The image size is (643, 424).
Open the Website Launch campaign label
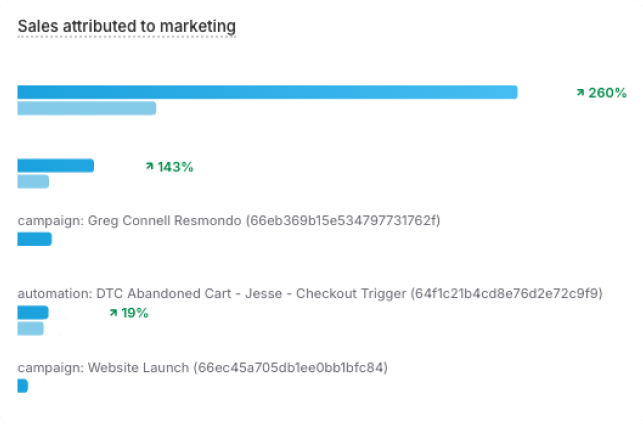[103, 367]
